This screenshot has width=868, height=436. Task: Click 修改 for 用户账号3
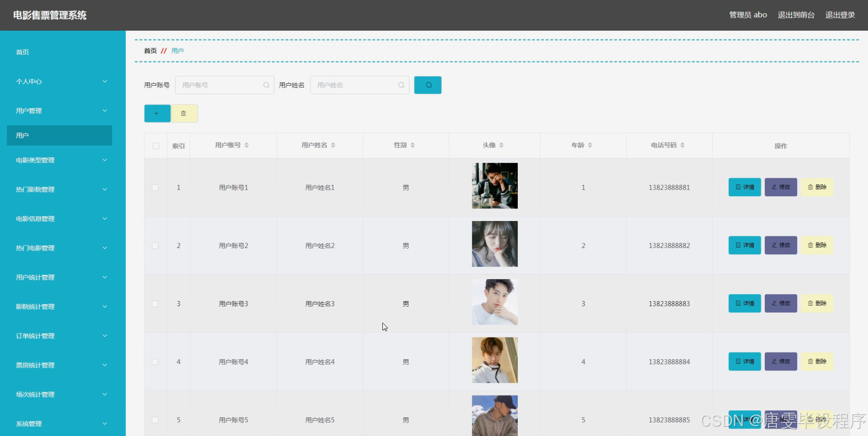(x=781, y=303)
